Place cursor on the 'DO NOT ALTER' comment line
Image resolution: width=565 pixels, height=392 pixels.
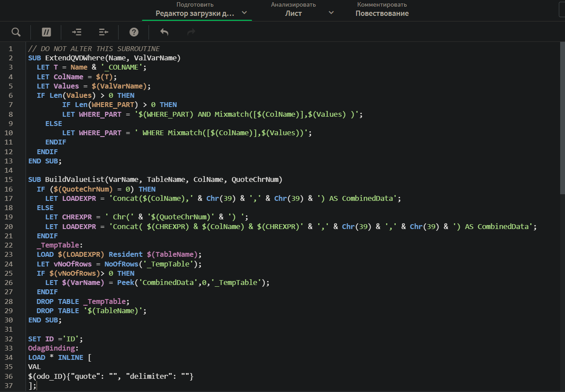click(93, 49)
